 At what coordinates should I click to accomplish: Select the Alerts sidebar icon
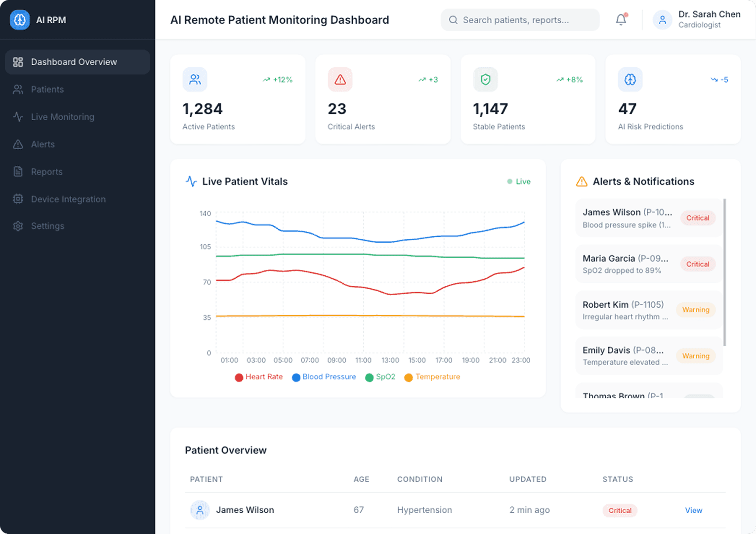18,144
